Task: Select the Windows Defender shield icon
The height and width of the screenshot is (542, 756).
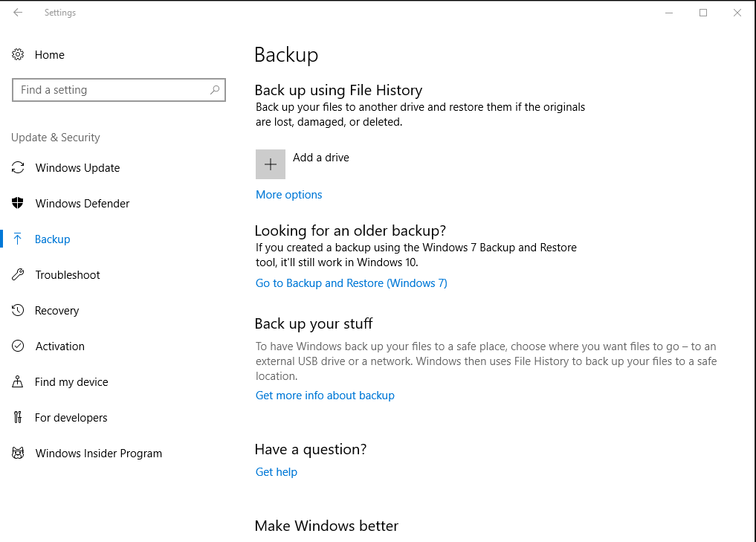Action: (x=18, y=203)
